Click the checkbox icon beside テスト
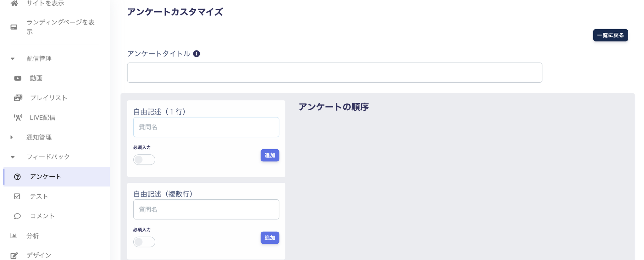This screenshot has height=260, width=644. (17, 196)
